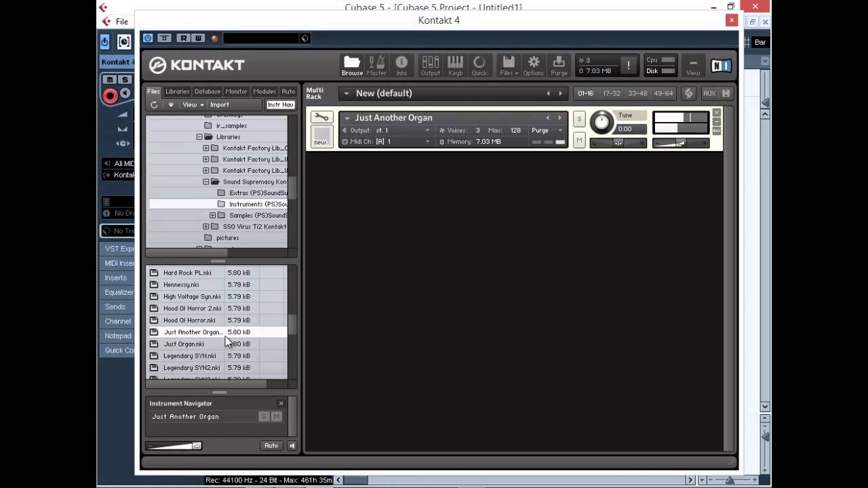868x488 pixels.
Task: Go to next multi with right arrow
Action: (x=560, y=94)
